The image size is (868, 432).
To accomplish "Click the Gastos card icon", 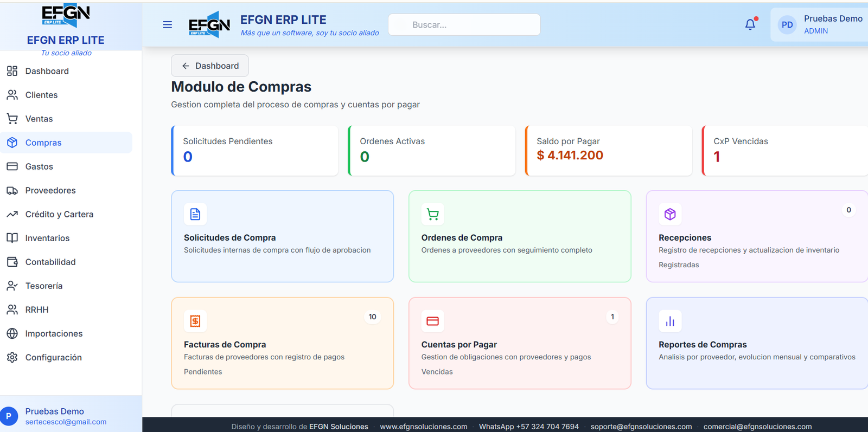I will [12, 166].
